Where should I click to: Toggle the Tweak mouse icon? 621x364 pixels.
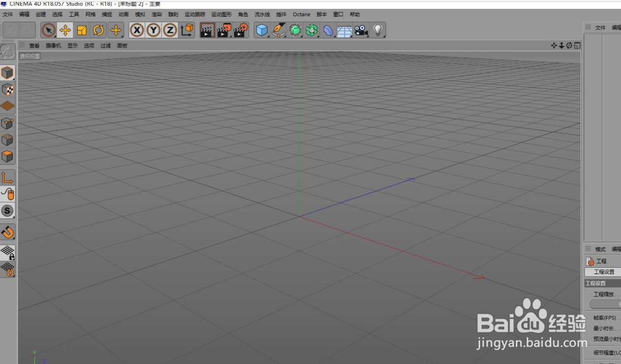click(x=7, y=194)
